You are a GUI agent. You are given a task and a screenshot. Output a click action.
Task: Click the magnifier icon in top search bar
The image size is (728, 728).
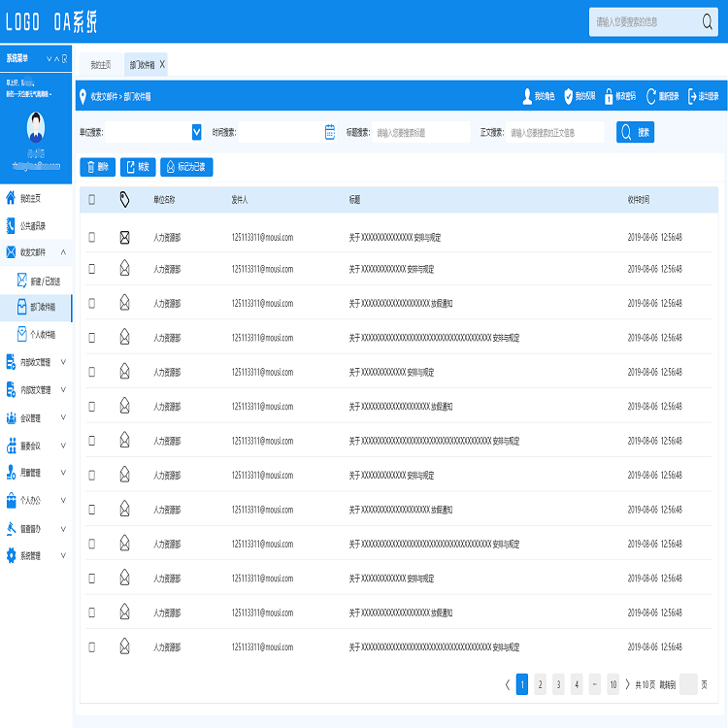click(x=708, y=22)
